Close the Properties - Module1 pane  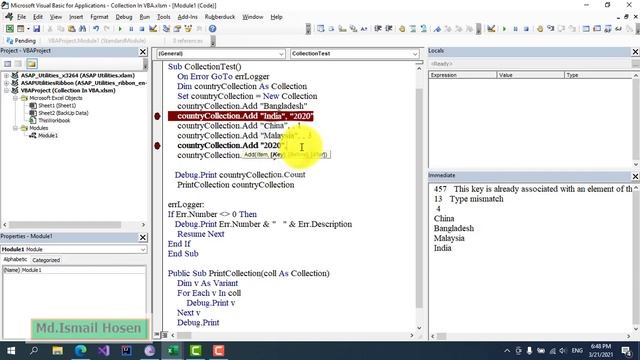(x=143, y=237)
